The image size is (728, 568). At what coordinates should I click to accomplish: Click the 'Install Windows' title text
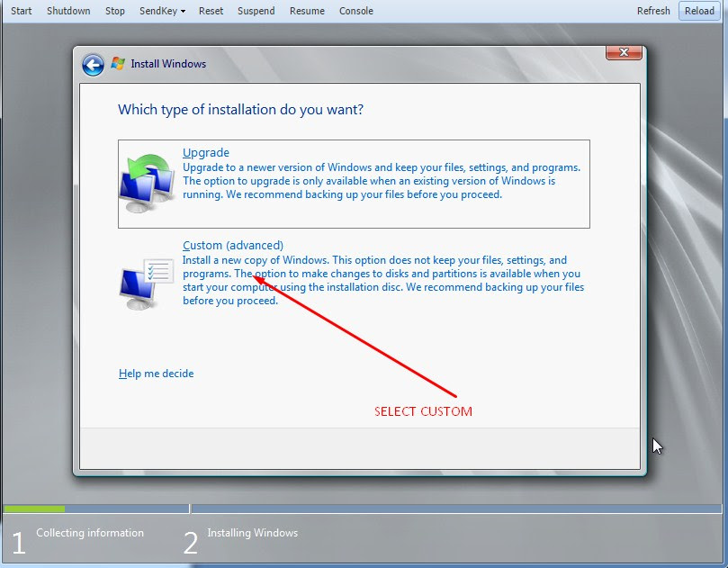coord(168,64)
